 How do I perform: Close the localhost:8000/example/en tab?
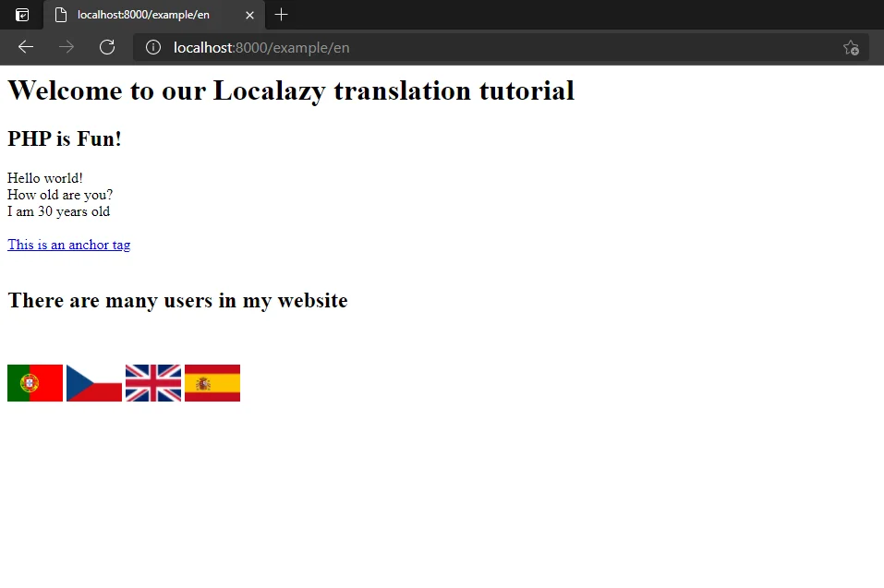(248, 15)
